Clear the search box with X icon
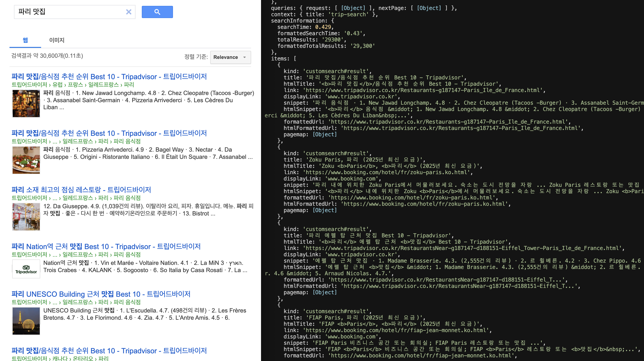 [x=128, y=12]
